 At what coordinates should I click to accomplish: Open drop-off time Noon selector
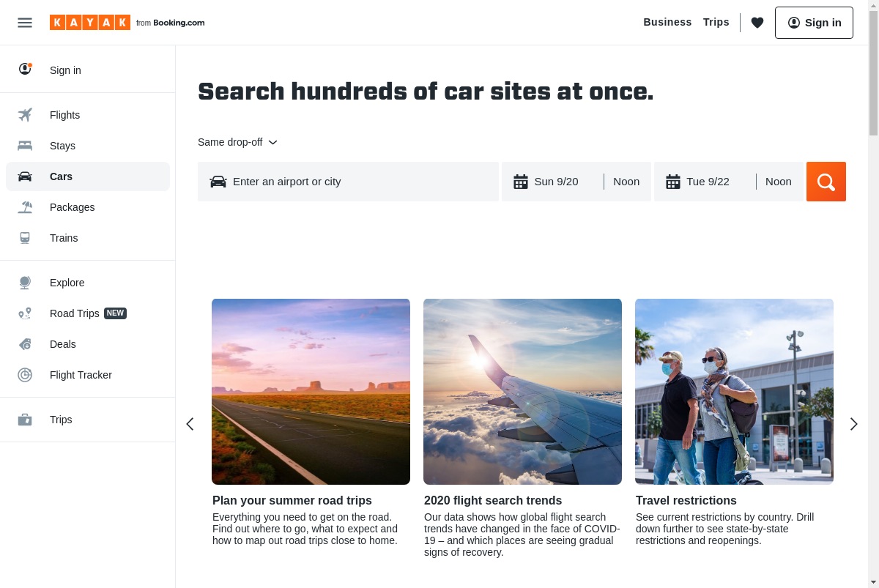[779, 182]
